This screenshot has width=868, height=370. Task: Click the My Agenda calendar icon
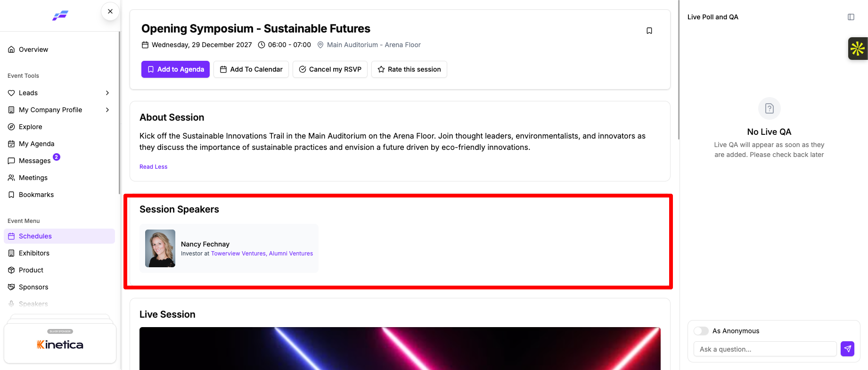(x=11, y=144)
